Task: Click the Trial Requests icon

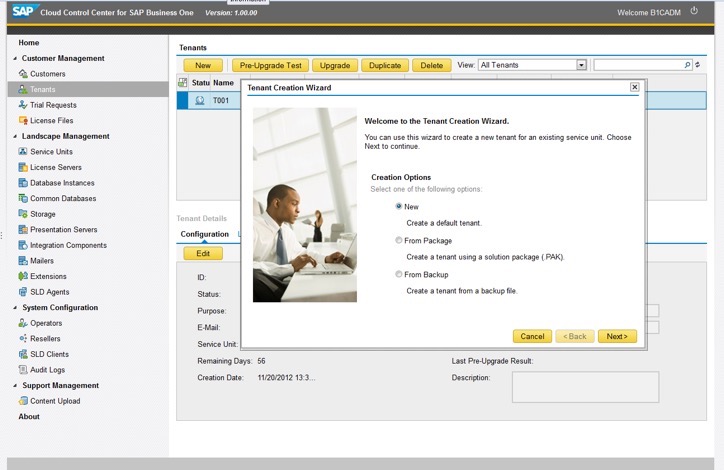Action: (23, 105)
